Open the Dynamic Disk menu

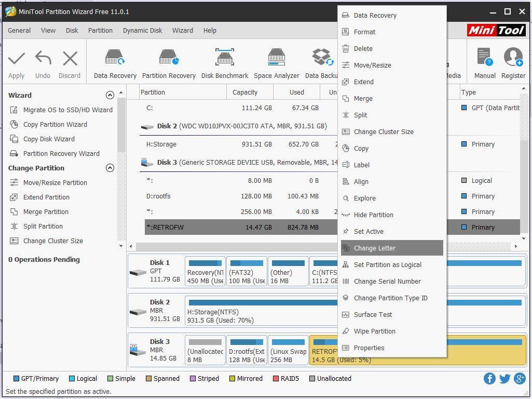coord(143,31)
